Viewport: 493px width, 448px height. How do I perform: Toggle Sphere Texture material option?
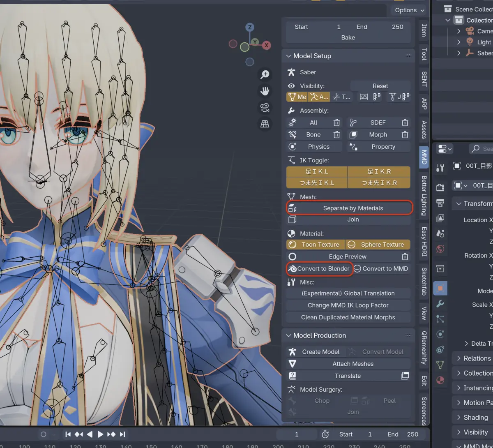378,245
